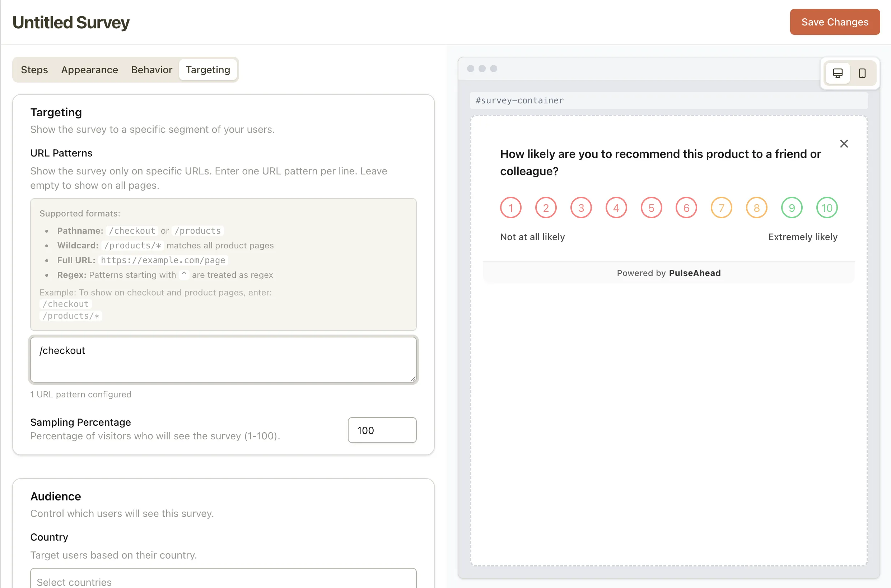
Task: Close the survey preview card
Action: [x=844, y=144]
